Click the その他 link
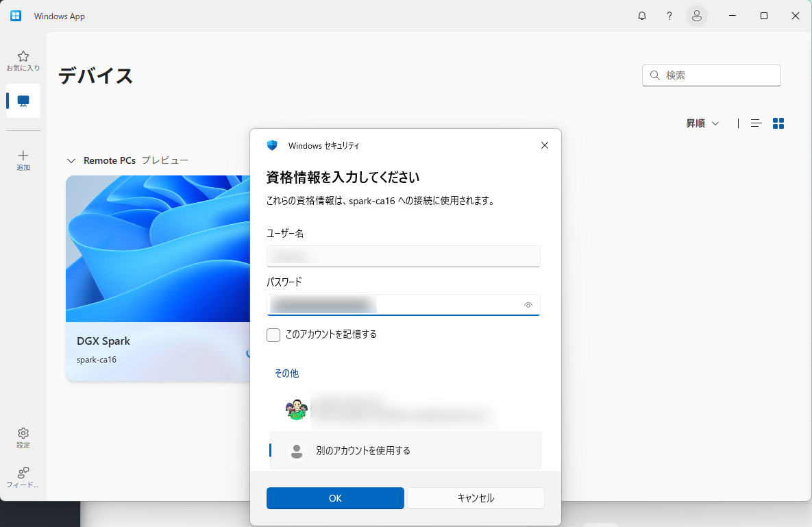Image resolution: width=812 pixels, height=527 pixels. tap(286, 373)
